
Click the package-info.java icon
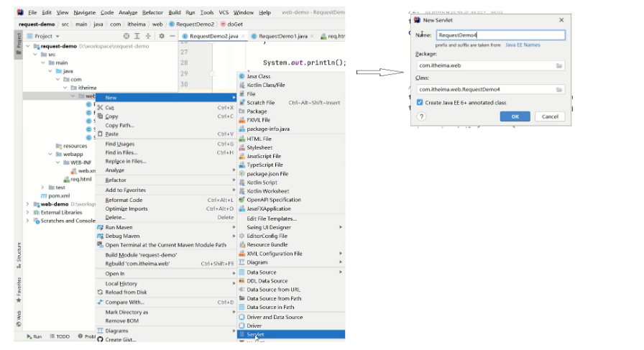click(242, 129)
